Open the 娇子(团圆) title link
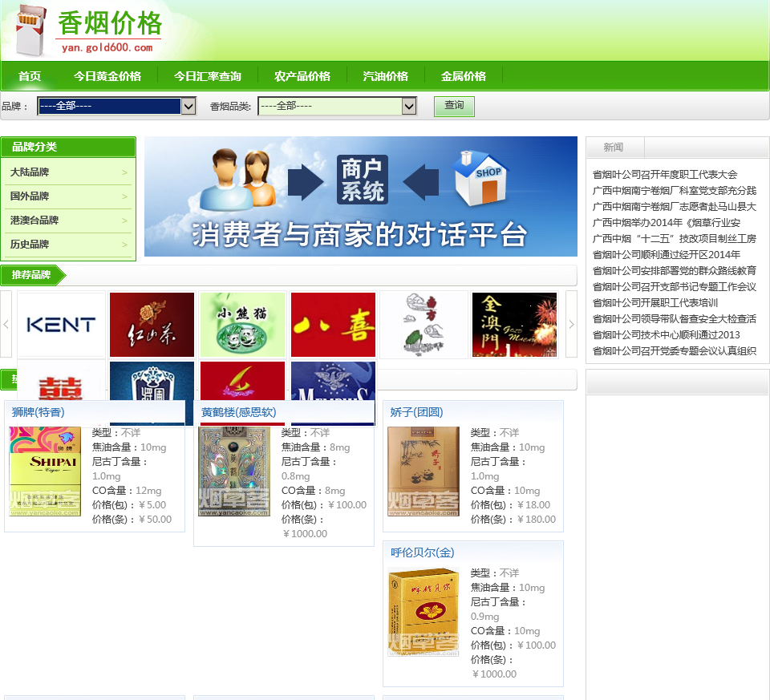The width and height of the screenshot is (770, 700). 416,412
